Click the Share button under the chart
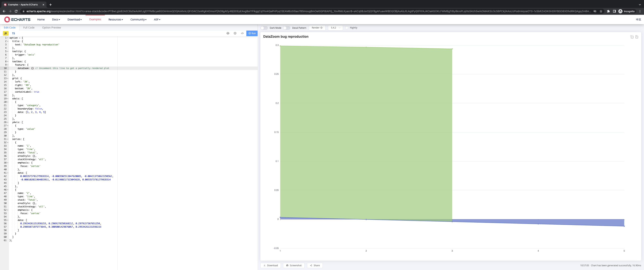This screenshot has height=270, width=644. (315, 265)
